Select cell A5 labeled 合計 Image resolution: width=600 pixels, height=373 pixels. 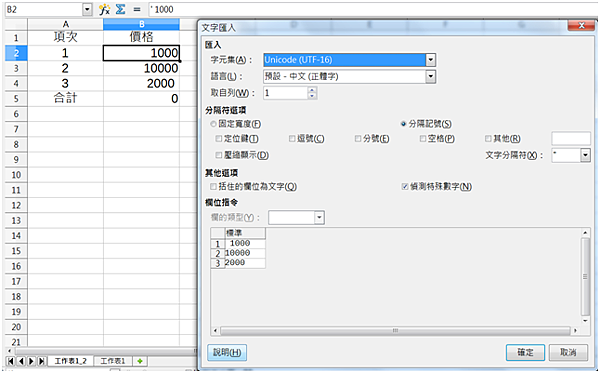pos(65,98)
